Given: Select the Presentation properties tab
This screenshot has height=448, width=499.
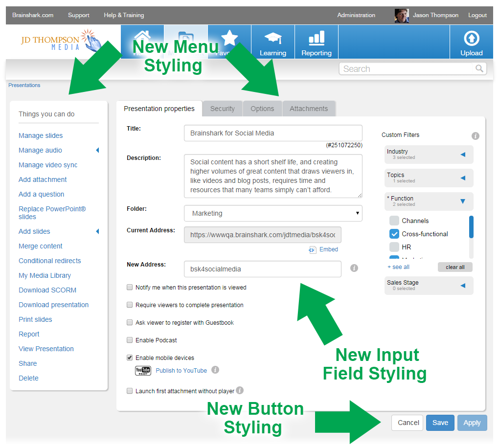Looking at the screenshot, I should (159, 109).
